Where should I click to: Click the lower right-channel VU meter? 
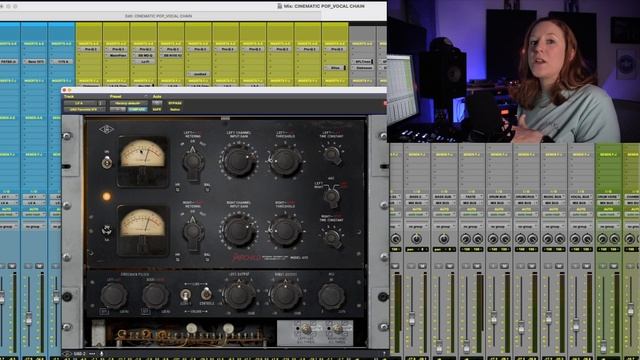[143, 231]
